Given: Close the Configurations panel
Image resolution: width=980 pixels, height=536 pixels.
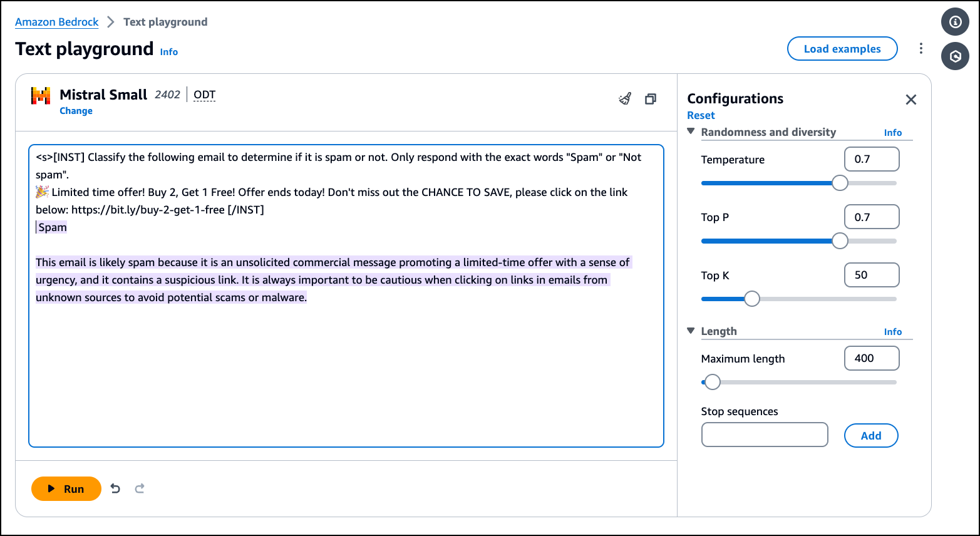Looking at the screenshot, I should point(910,100).
